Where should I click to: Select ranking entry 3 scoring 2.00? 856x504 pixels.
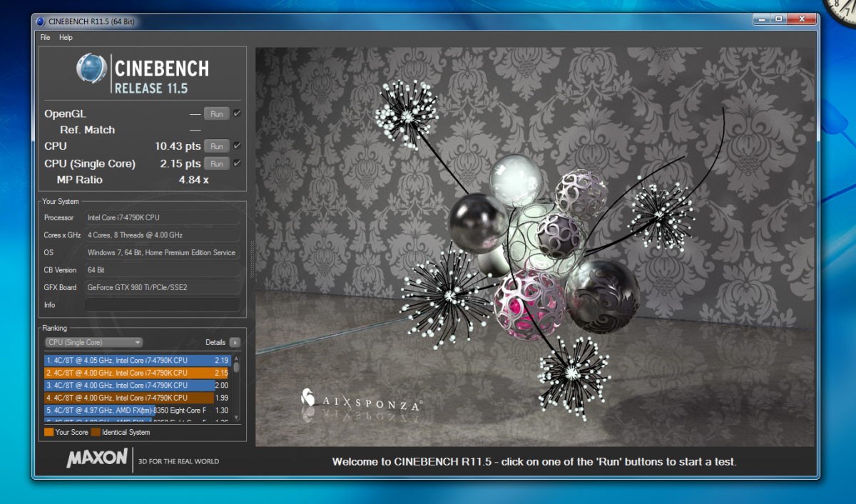pos(137,385)
